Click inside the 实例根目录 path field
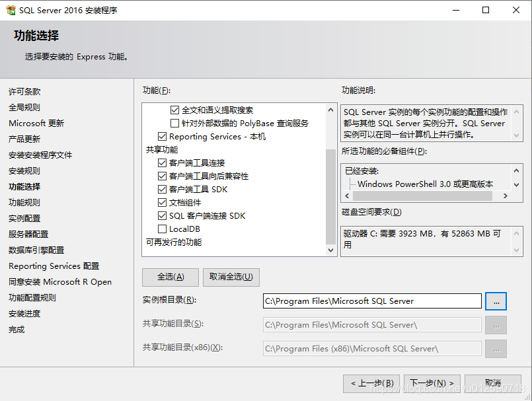Image resolution: width=532 pixels, height=401 pixels. (370, 301)
